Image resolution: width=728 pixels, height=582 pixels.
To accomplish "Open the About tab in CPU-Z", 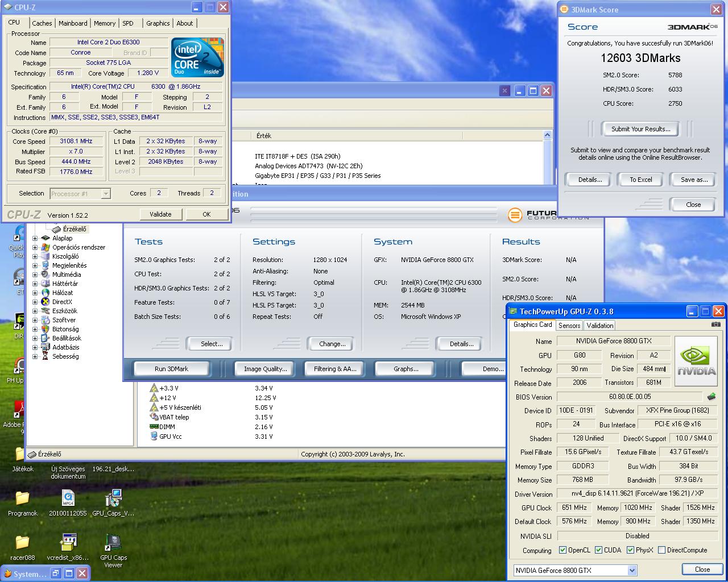I will (185, 23).
